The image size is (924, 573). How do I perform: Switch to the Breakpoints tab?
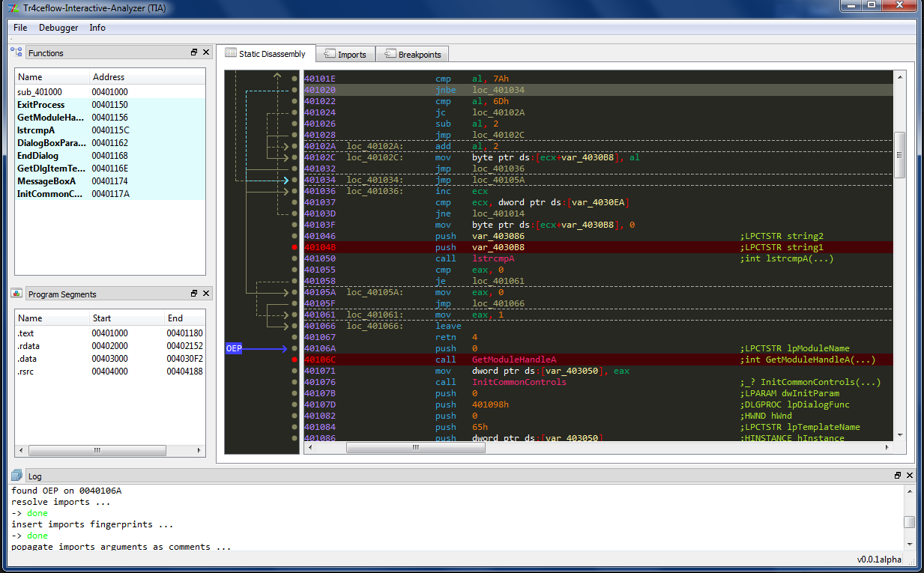coord(413,54)
